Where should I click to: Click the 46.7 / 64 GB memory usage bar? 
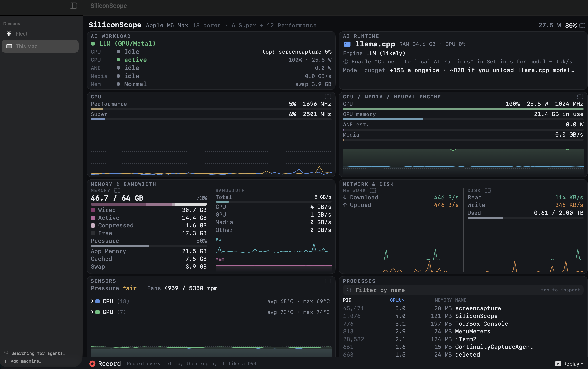point(149,204)
